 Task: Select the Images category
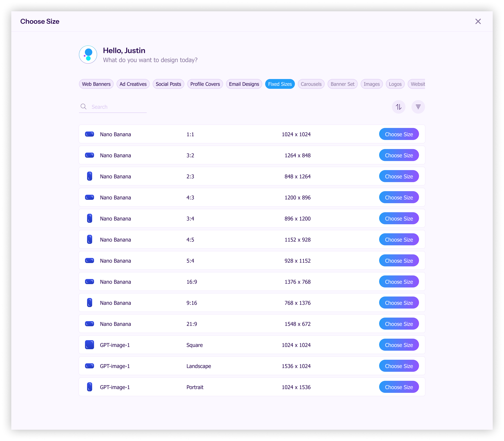pos(372,84)
